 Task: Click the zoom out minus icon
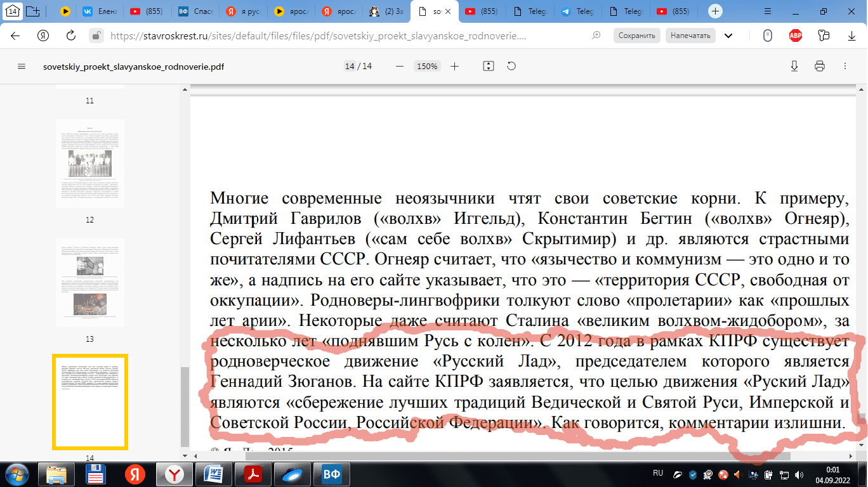coord(399,67)
